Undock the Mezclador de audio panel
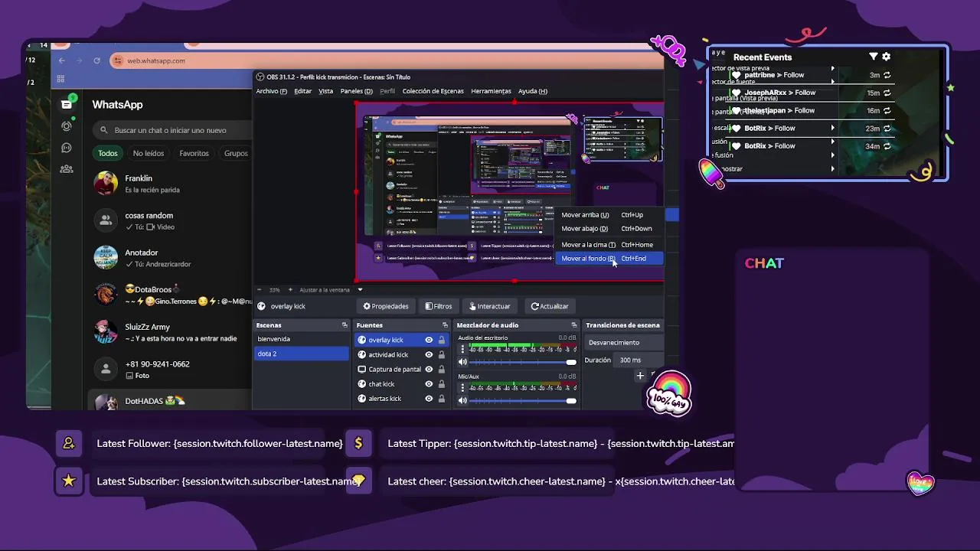Image resolution: width=980 pixels, height=551 pixels. (x=573, y=325)
